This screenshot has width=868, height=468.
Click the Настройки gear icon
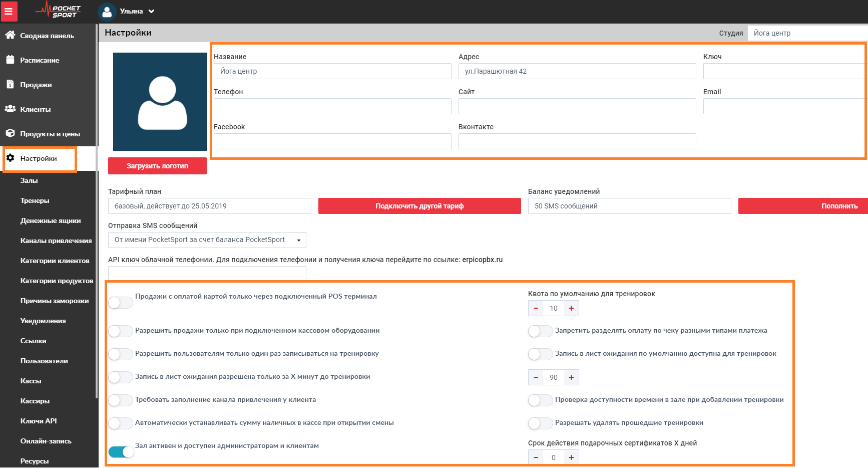[10, 158]
